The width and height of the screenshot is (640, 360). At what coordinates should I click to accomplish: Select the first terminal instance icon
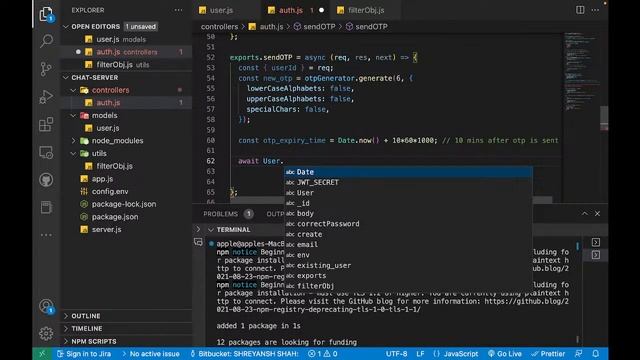(596, 242)
